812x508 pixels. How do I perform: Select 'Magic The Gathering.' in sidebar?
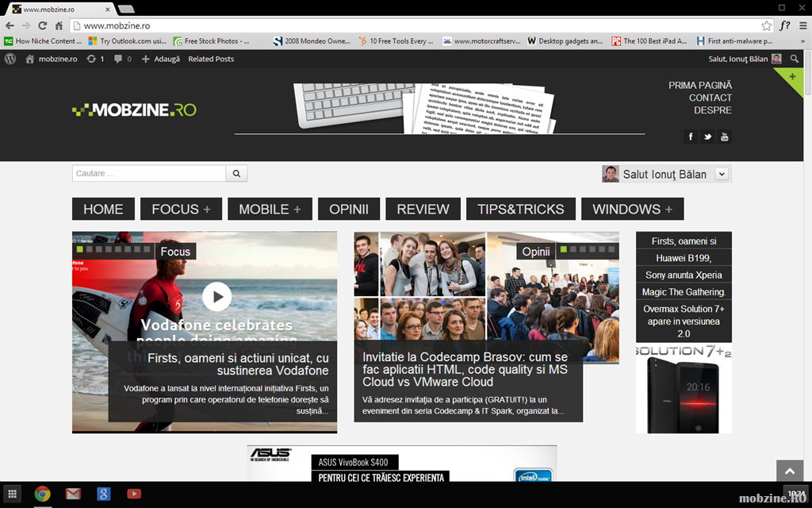coord(684,292)
